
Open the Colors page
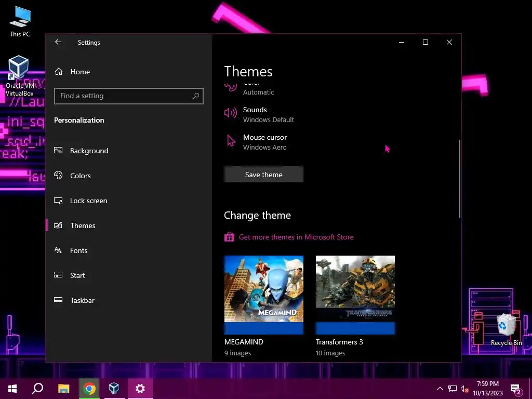[x=81, y=176]
